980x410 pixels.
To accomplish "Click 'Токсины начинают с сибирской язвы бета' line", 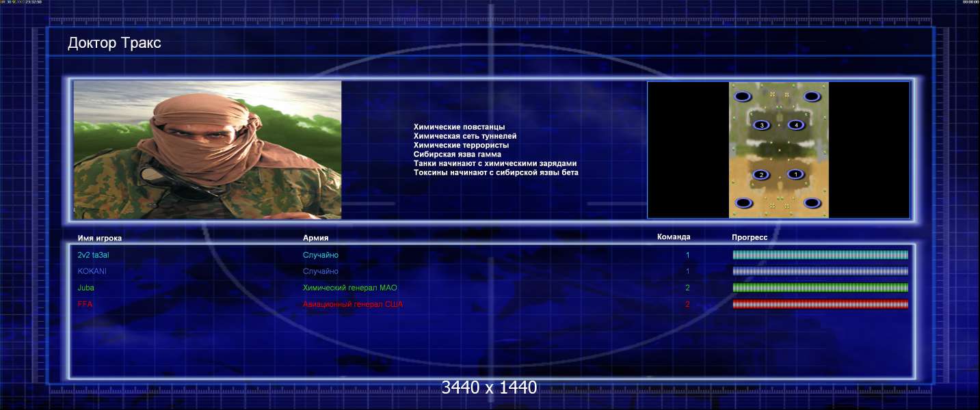I will tap(496, 172).
